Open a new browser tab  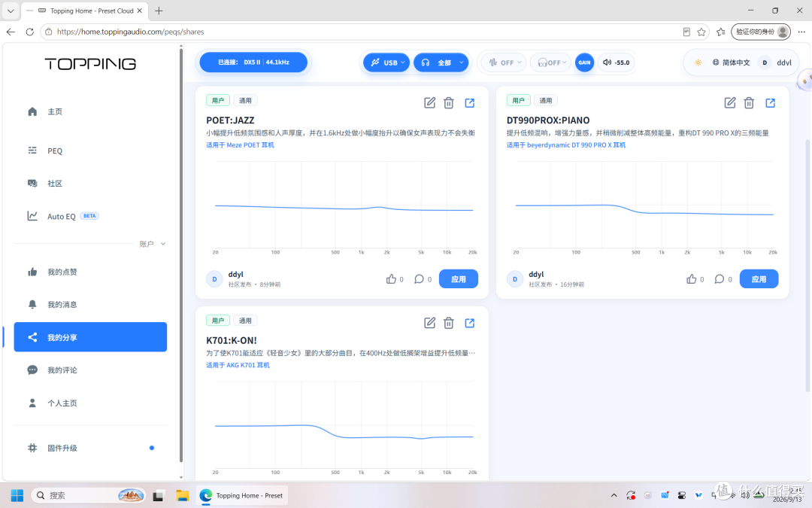click(159, 11)
